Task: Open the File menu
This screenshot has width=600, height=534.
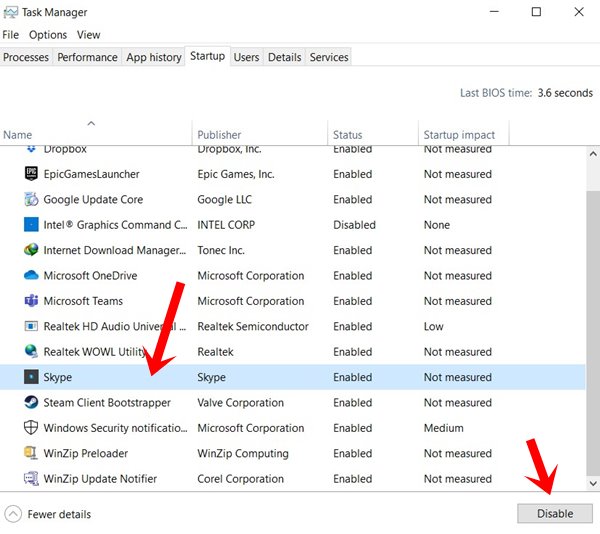Action: [10, 35]
